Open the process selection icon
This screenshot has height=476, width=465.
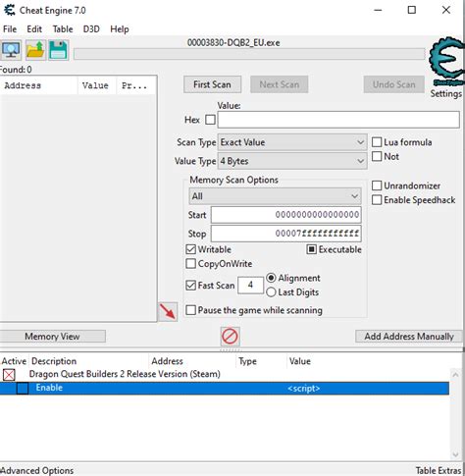coord(11,50)
